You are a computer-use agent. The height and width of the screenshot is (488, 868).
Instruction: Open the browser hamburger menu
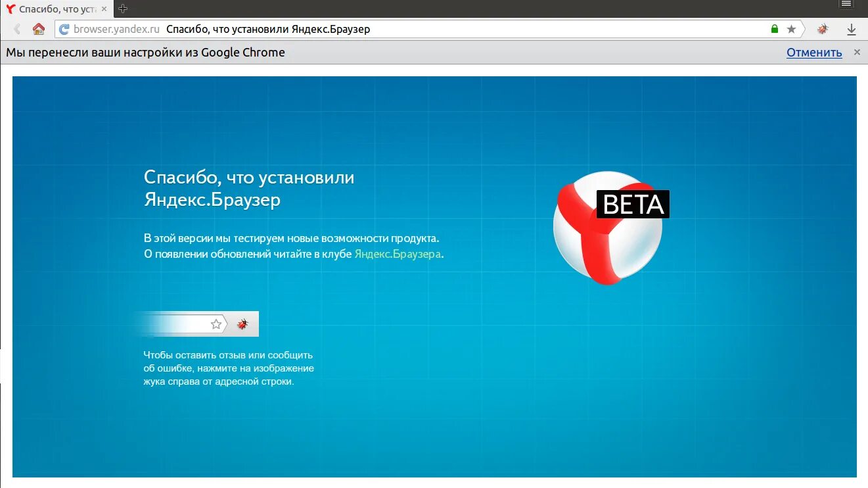(846, 4)
